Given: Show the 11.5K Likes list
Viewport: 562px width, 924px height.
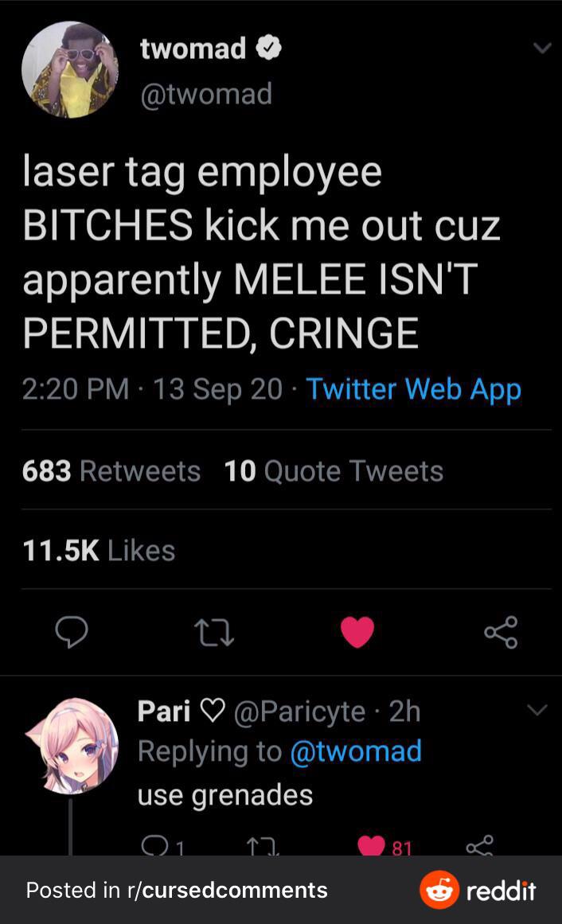Looking at the screenshot, I should tap(99, 550).
